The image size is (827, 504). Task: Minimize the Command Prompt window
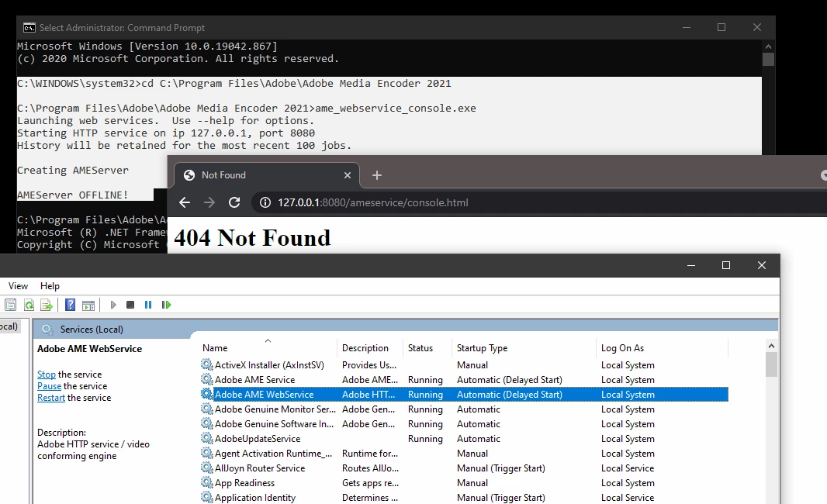(686, 27)
